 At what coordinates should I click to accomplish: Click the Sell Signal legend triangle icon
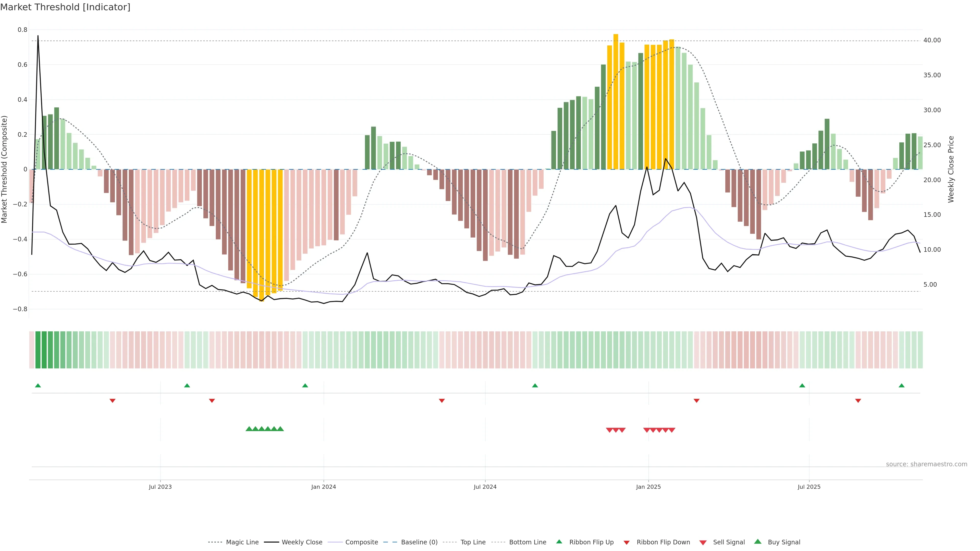pyautogui.click(x=703, y=543)
